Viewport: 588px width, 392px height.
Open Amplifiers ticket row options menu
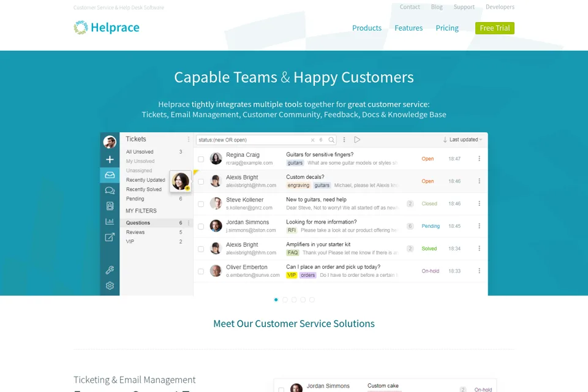click(479, 249)
